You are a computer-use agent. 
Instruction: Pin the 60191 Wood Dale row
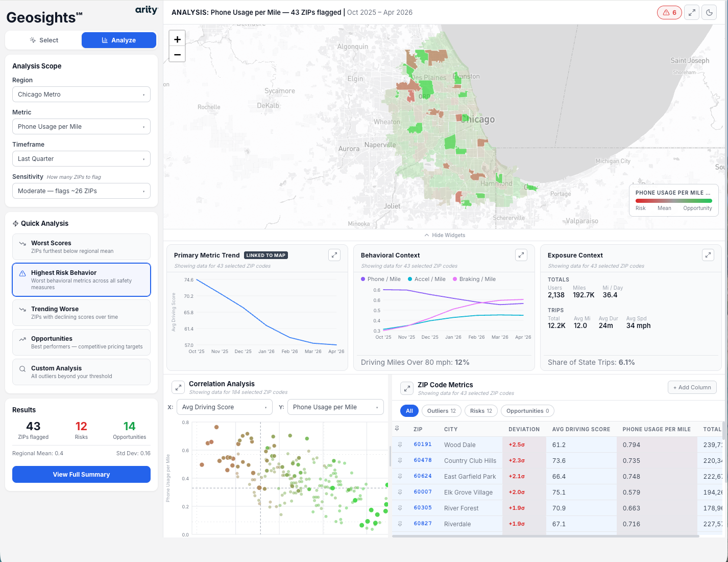(400, 445)
